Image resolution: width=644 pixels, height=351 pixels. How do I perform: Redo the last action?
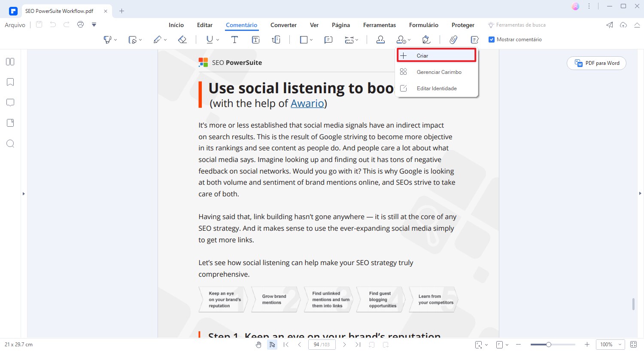[67, 24]
